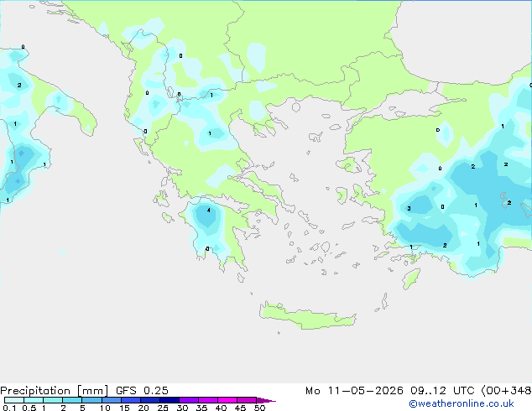Image resolution: width=532 pixels, height=411 pixels.
Task: Click the '4' value over the Peloponnese
Action: click(x=209, y=211)
